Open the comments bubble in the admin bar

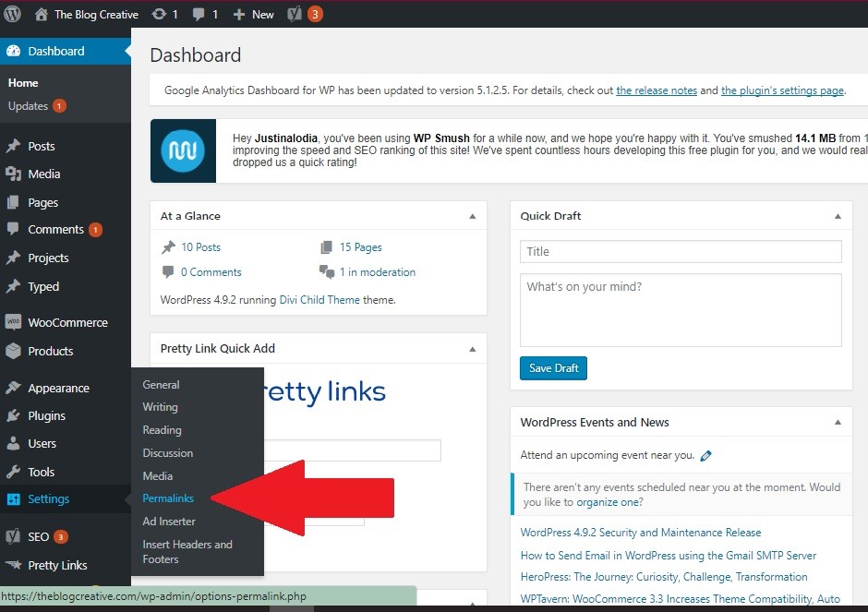[199, 15]
